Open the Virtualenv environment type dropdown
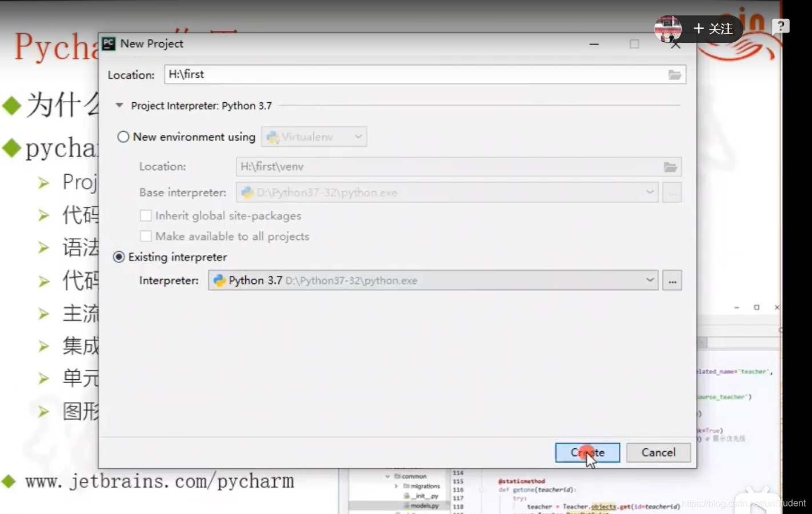The image size is (812, 514). tap(314, 137)
